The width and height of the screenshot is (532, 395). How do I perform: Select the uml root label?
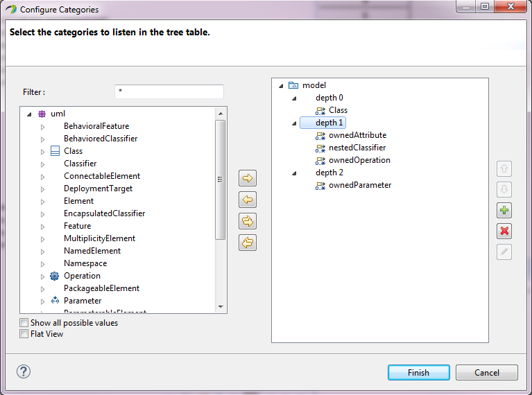(58, 114)
